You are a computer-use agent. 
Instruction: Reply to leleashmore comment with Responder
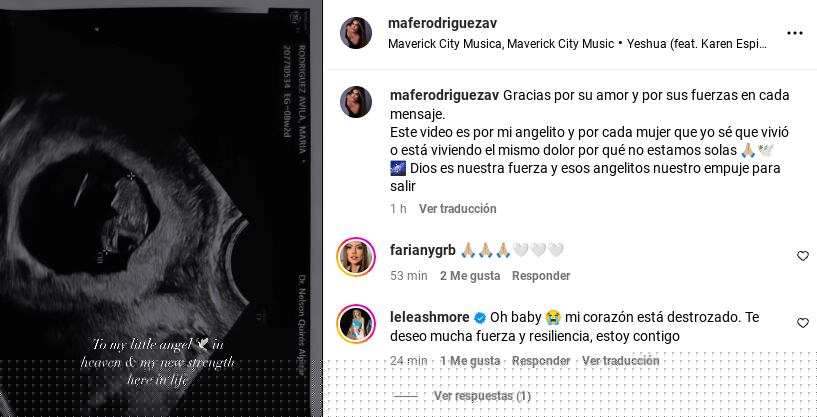pyautogui.click(x=541, y=360)
